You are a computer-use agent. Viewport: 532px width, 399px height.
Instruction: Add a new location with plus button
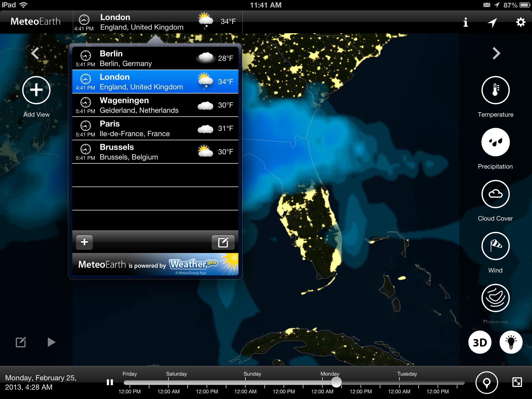tap(84, 242)
